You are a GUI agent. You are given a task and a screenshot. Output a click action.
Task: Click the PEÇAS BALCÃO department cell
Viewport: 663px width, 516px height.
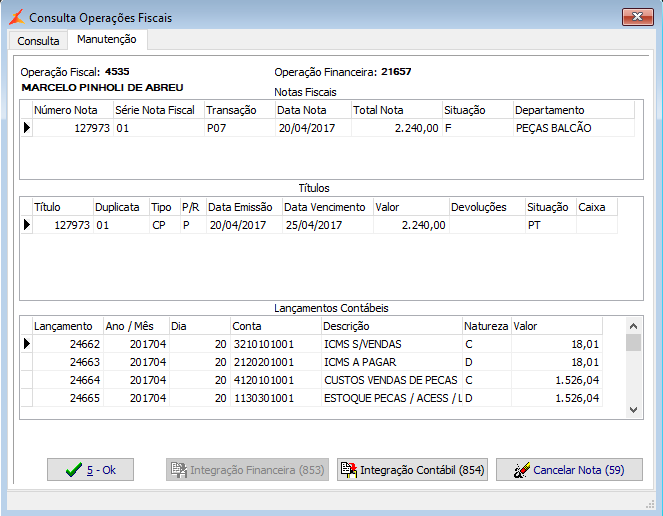(x=553, y=128)
